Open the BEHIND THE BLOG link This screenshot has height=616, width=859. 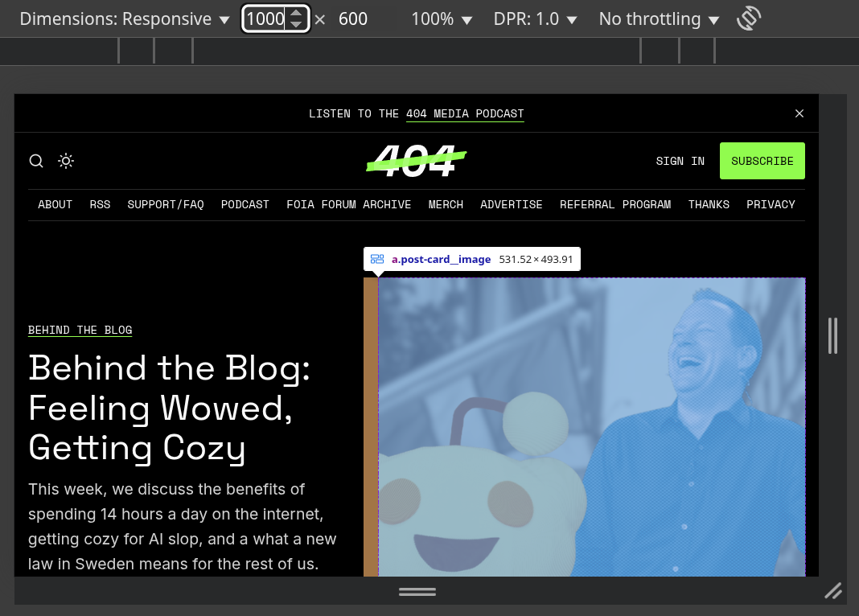point(80,330)
